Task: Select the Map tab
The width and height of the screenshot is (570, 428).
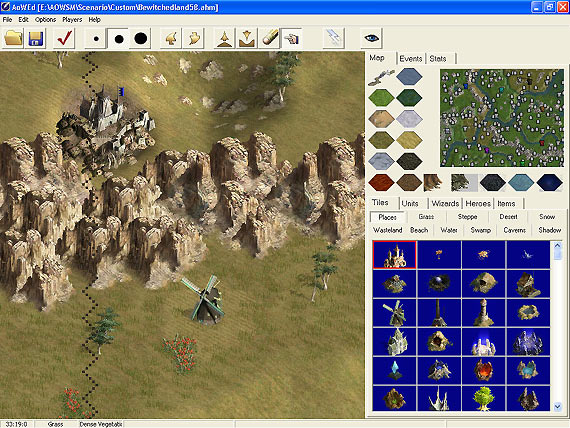Action: click(x=377, y=58)
